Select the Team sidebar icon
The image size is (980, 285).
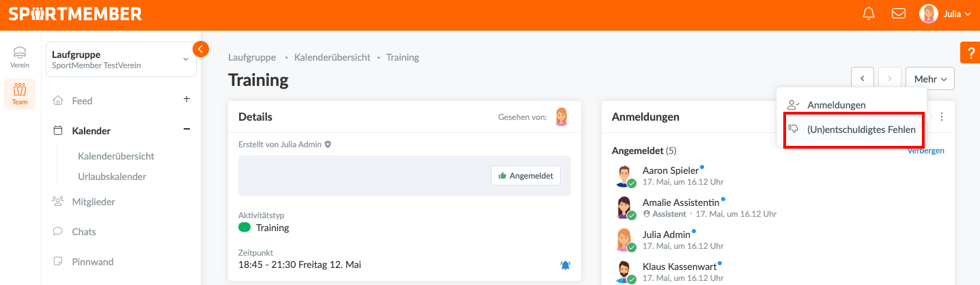click(20, 94)
